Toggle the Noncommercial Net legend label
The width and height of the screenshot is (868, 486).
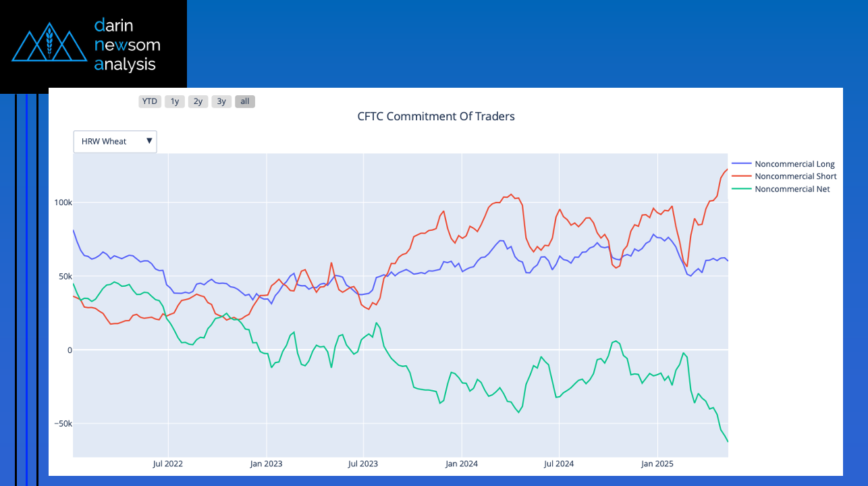[x=792, y=189]
